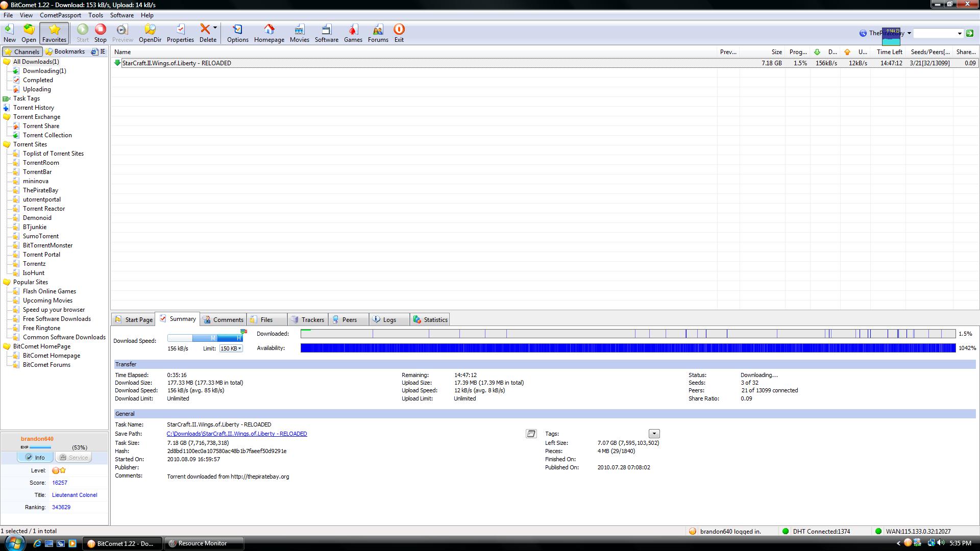Sort by the Time Left column header

(888, 52)
